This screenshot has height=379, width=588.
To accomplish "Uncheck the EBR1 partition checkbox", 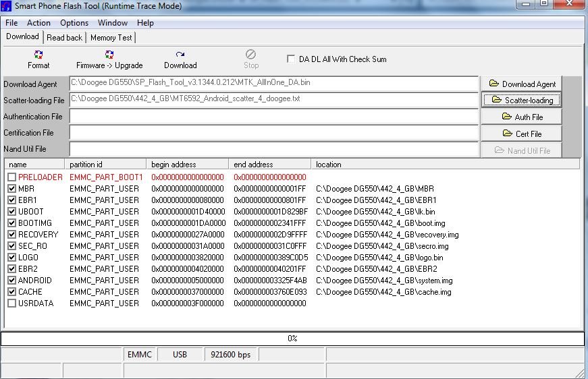I will coord(11,200).
